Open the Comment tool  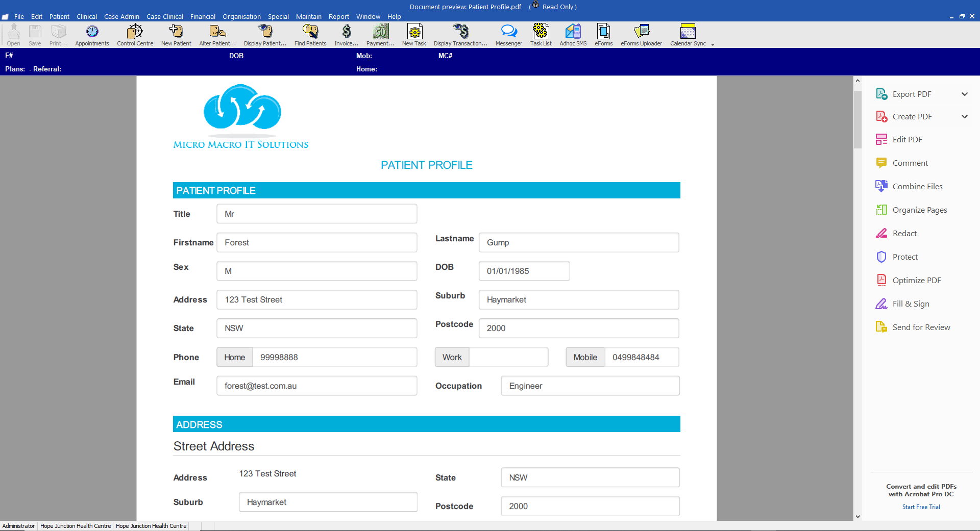pos(910,163)
